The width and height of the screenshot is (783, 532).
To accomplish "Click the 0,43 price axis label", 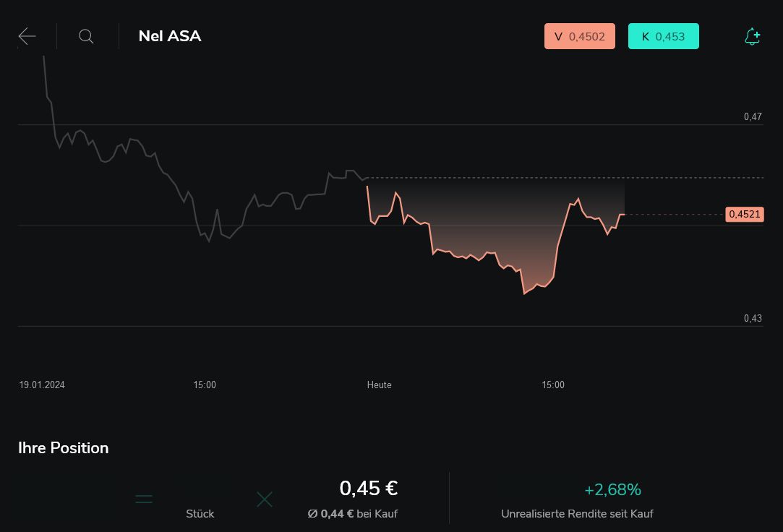I will [x=753, y=318].
